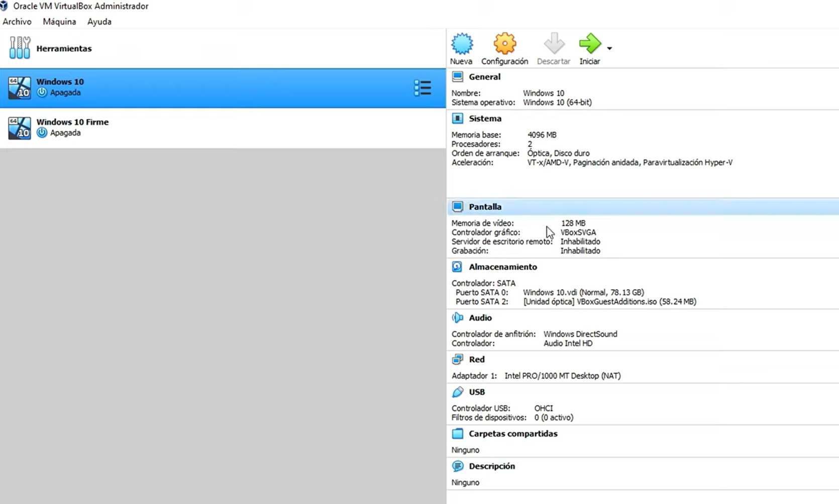Open the Configuración gear icon
The height and width of the screenshot is (504, 839).
pos(504,44)
